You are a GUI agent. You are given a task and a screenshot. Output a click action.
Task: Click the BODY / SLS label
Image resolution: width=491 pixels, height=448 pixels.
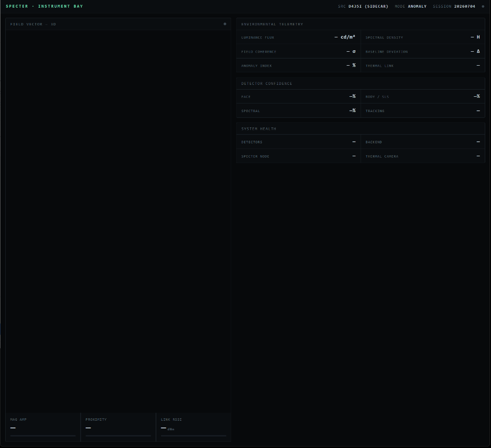[377, 97]
